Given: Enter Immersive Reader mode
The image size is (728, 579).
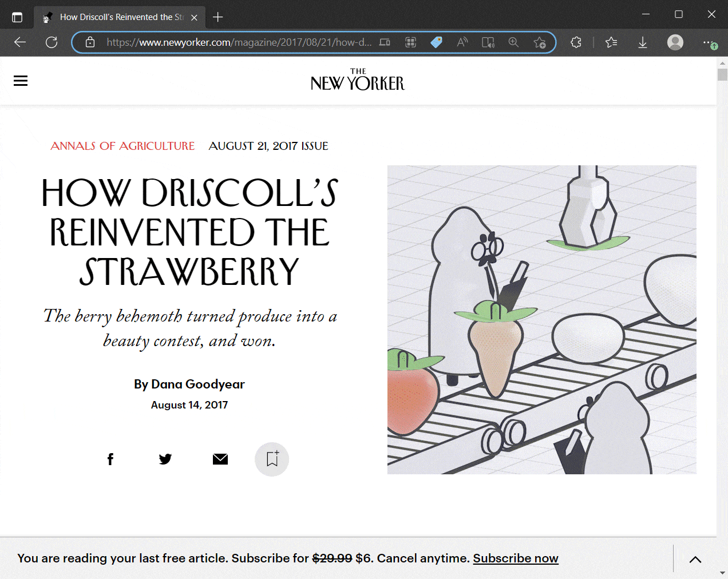Looking at the screenshot, I should pos(488,42).
